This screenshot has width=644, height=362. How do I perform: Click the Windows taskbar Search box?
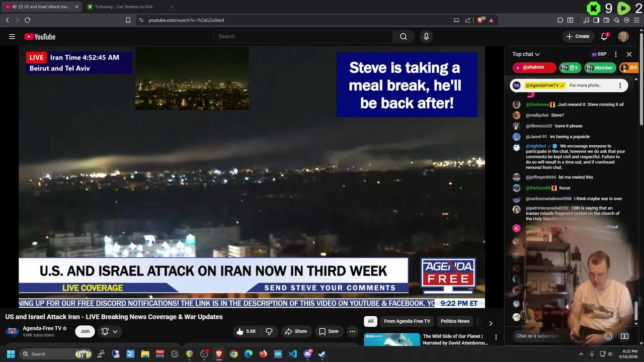click(56, 354)
